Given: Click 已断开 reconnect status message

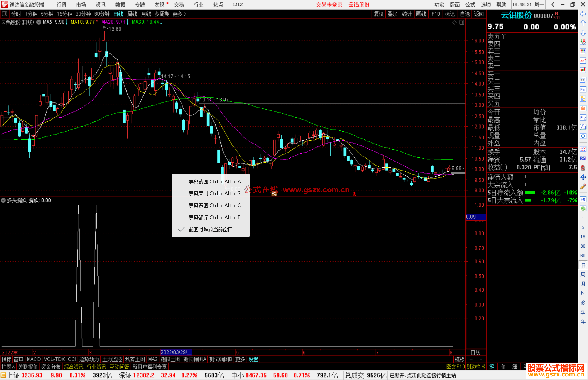Looking at the screenshot, I should 423,375.
